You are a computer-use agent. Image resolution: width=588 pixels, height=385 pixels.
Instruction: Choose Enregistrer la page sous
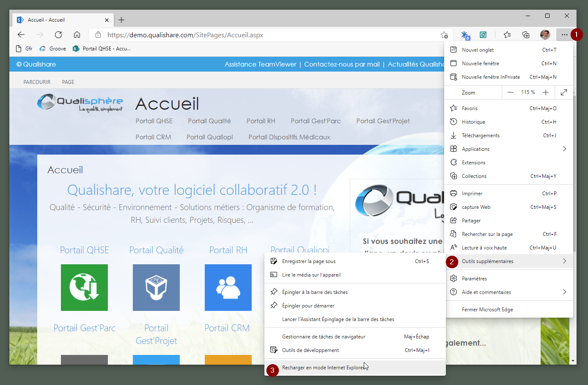click(355, 261)
